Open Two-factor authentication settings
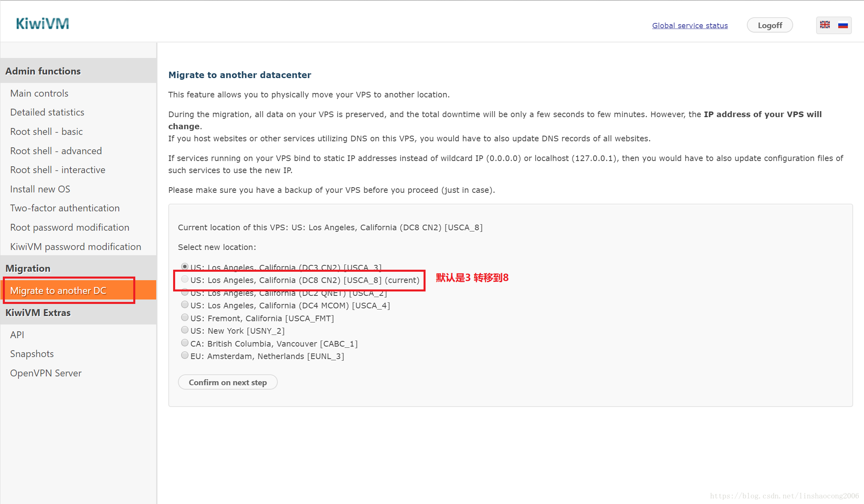The height and width of the screenshot is (504, 864). point(65,208)
